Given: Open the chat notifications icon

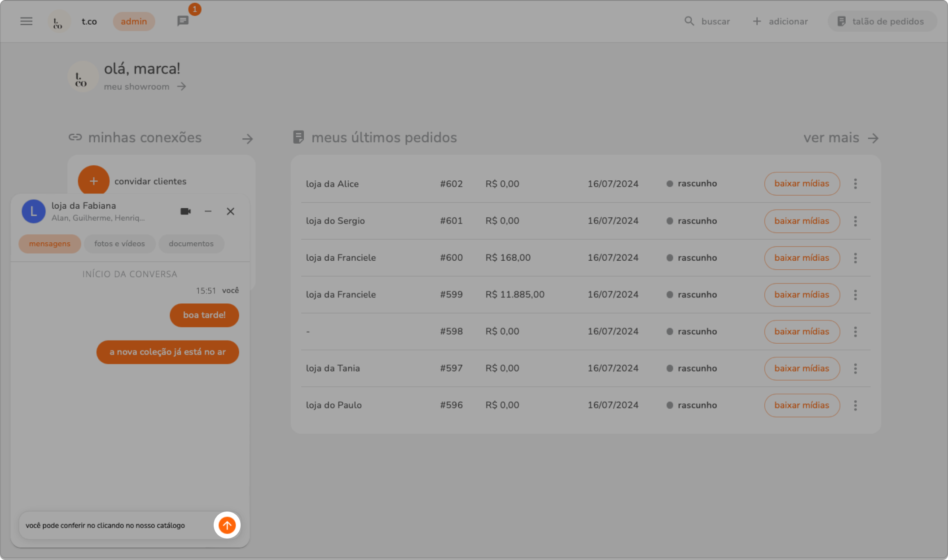Looking at the screenshot, I should 183,21.
